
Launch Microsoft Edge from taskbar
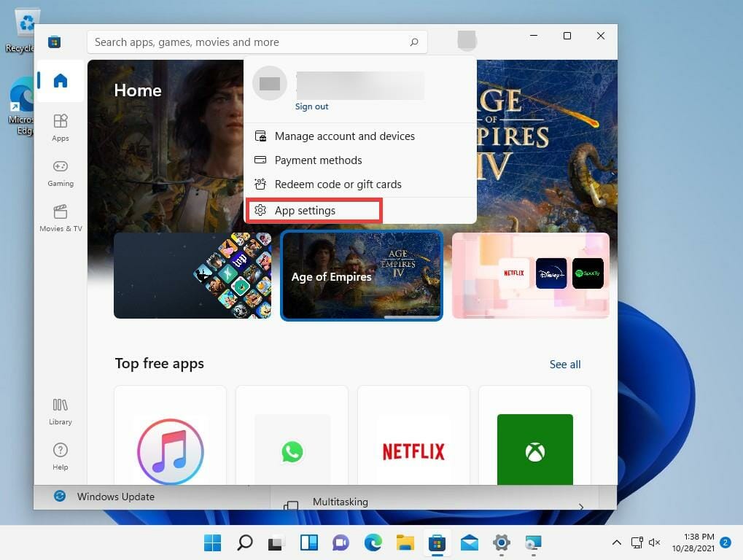pyautogui.click(x=373, y=542)
